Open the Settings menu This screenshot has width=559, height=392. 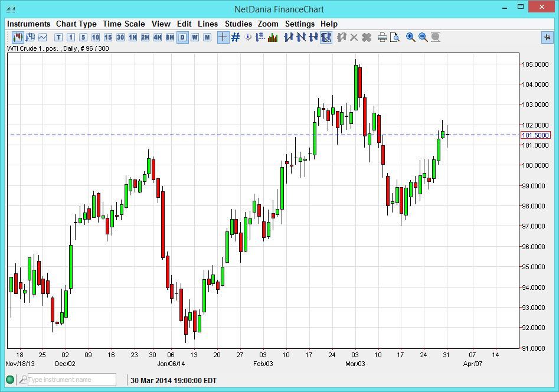pyautogui.click(x=300, y=24)
